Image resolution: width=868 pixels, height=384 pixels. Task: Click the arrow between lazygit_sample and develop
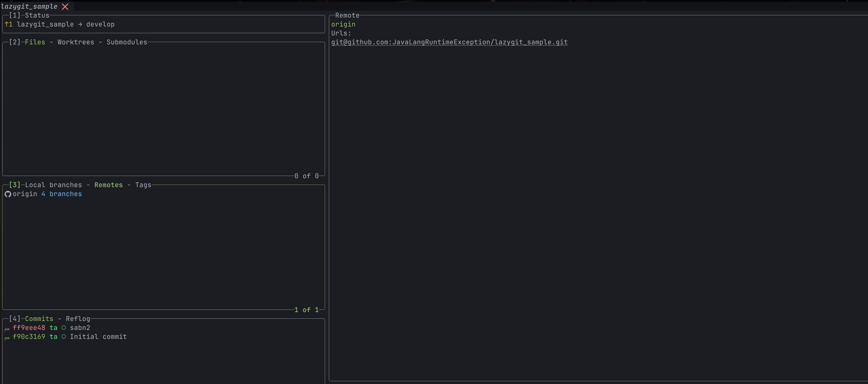pyautogui.click(x=80, y=24)
